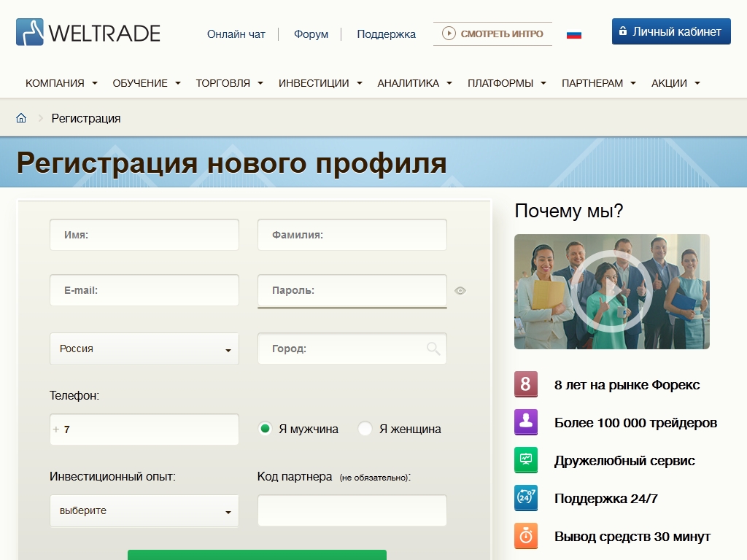Click the purple 100 000 traders icon
The height and width of the screenshot is (560, 747).
pos(525,422)
